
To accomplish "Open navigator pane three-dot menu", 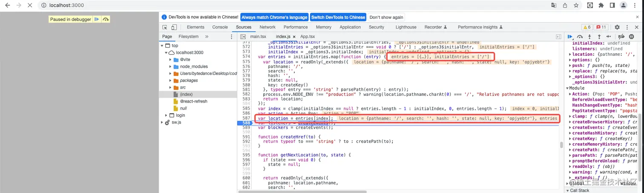I will point(232,37).
